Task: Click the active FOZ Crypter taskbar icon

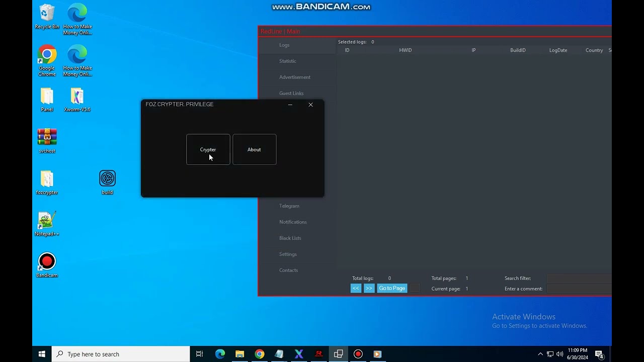Action: coord(338,354)
